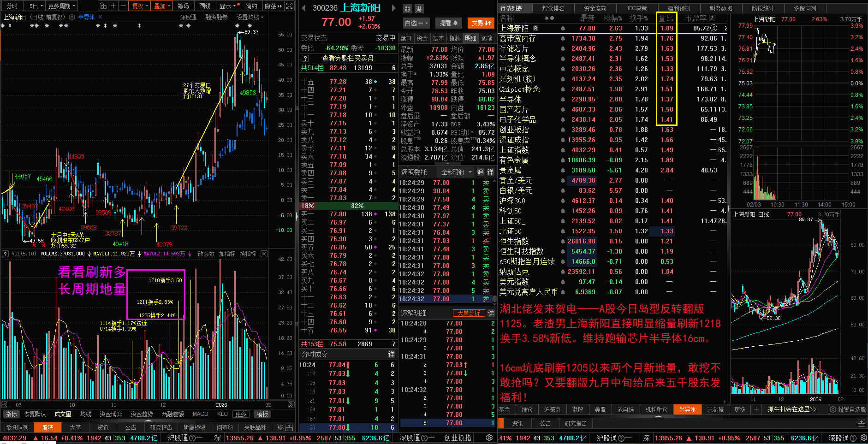The image size is (868, 444).
Task: Switch to the 研究报告 tab in left panel
Action: tap(161, 427)
